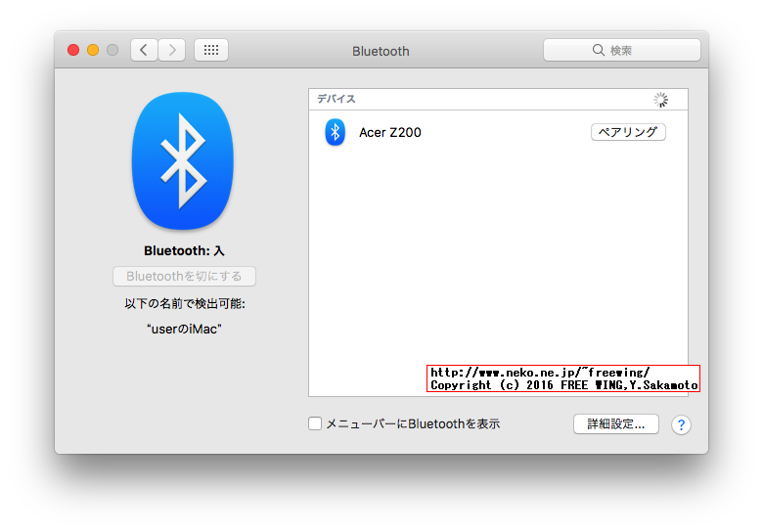The width and height of the screenshot is (763, 532).
Task: Open Bluetooth help with the question mark
Action: (682, 424)
